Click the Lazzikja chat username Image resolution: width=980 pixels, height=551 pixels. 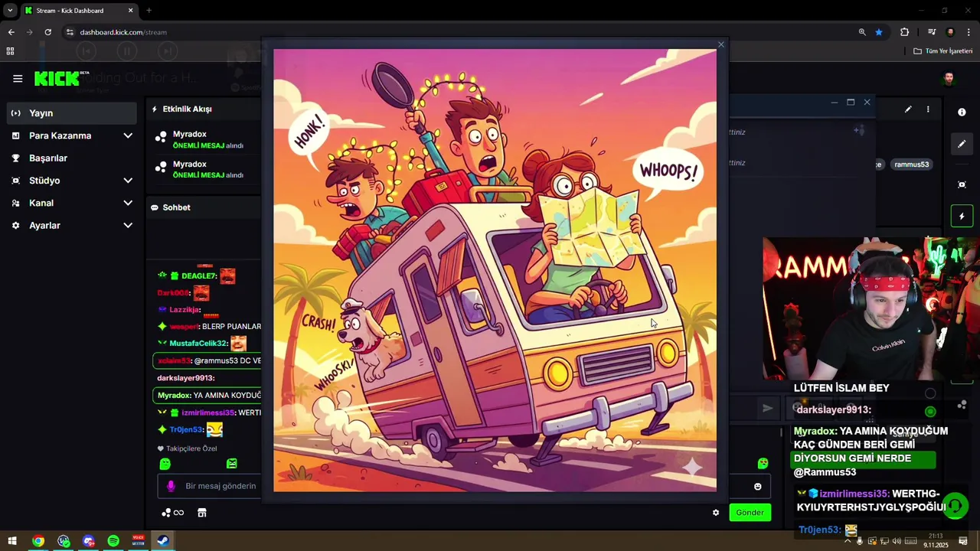point(185,309)
